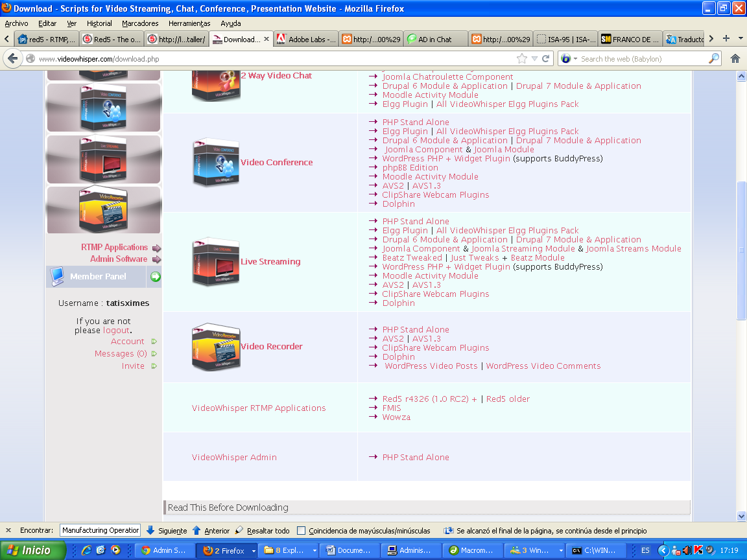
Task: Open the phpBB Edition download link
Action: [410, 168]
